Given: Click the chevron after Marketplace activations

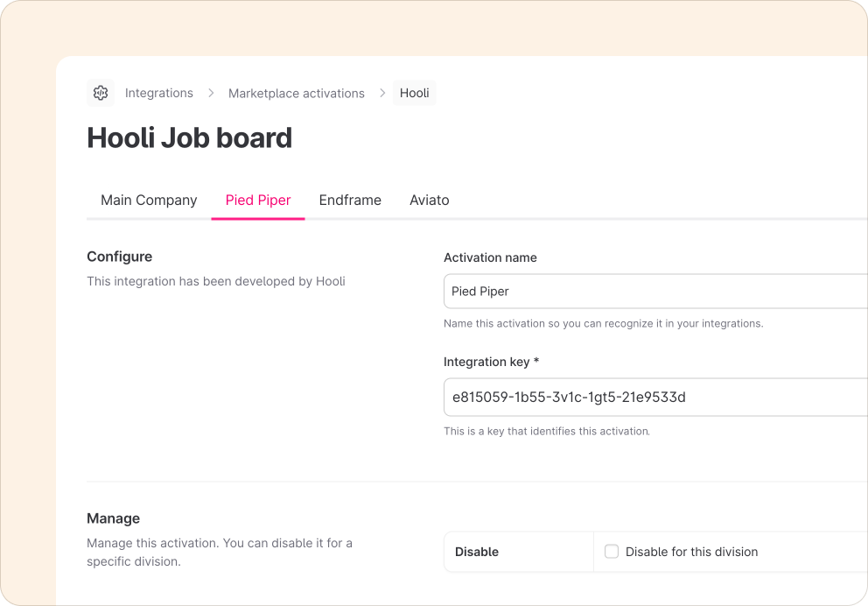Looking at the screenshot, I should click(x=382, y=93).
